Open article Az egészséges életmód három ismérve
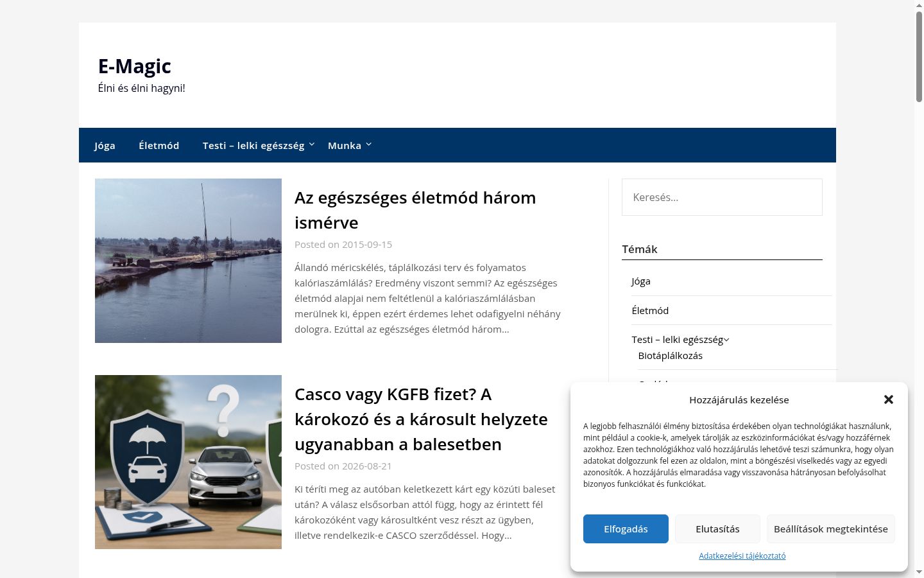Viewport: 924px width, 578px height. (x=415, y=210)
